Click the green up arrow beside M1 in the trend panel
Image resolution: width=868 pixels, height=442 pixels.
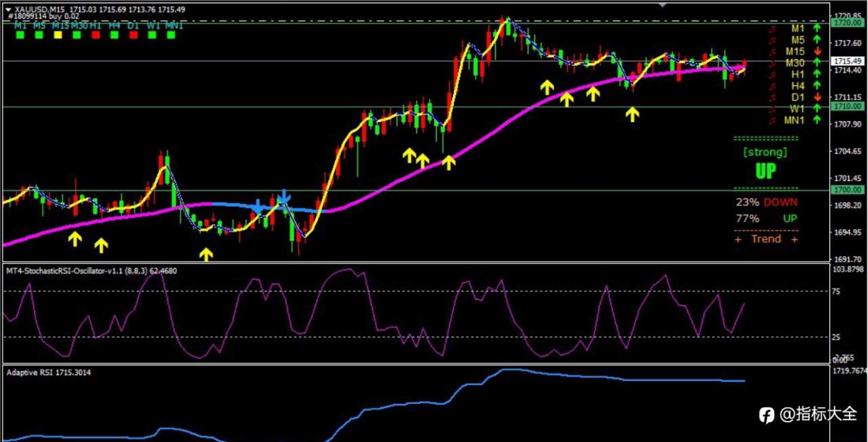click(x=817, y=28)
